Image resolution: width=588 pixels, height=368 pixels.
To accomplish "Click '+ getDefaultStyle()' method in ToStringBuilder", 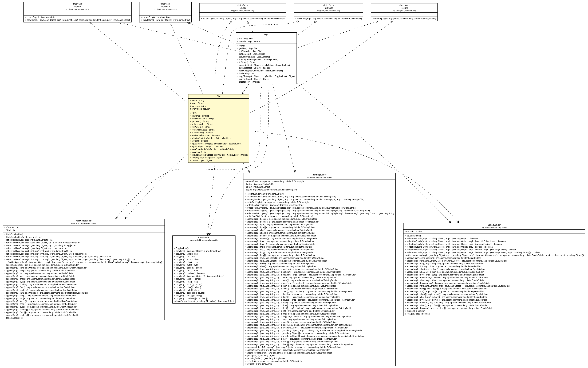I will (277, 202).
